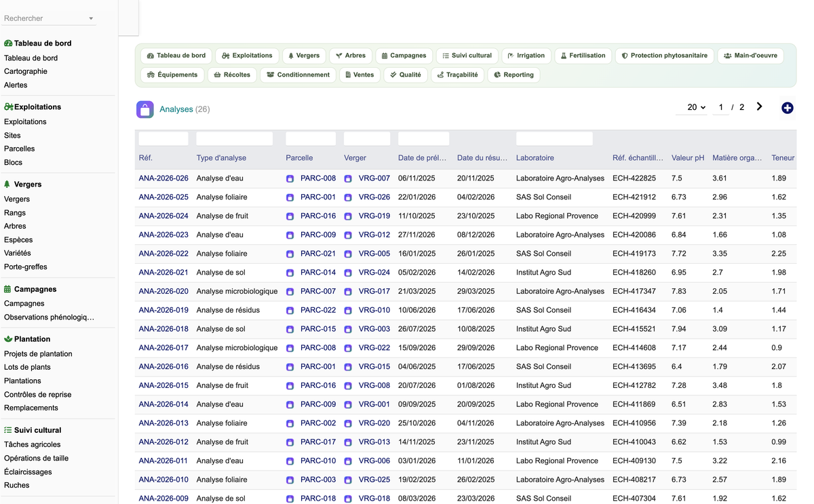
Task: Open the Protection phytosanitaire tab
Action: tap(665, 56)
